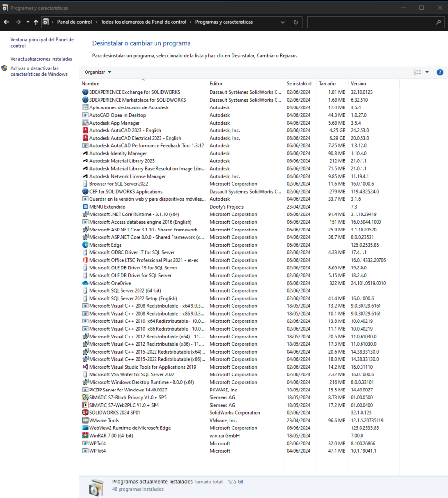Open Activar o desactivar características de Windows
448x498 pixels.
[x=39, y=71]
